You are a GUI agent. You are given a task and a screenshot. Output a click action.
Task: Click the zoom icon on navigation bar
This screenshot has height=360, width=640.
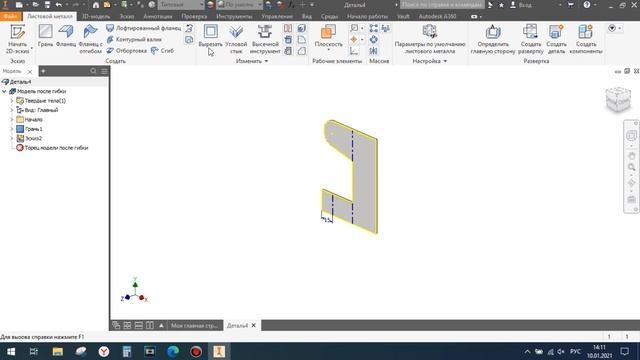631,167
